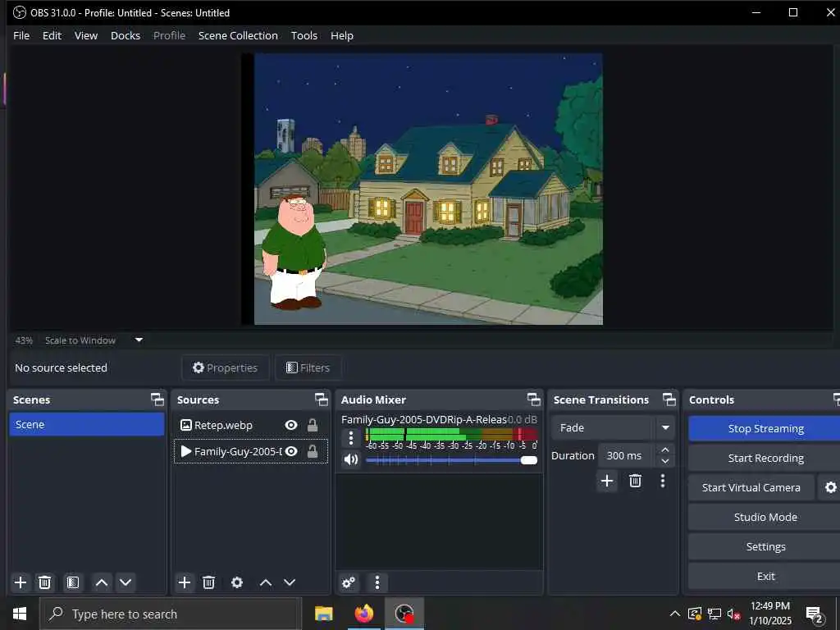Pop out the Audio Mixer dock
This screenshot has width=840, height=630.
point(533,399)
